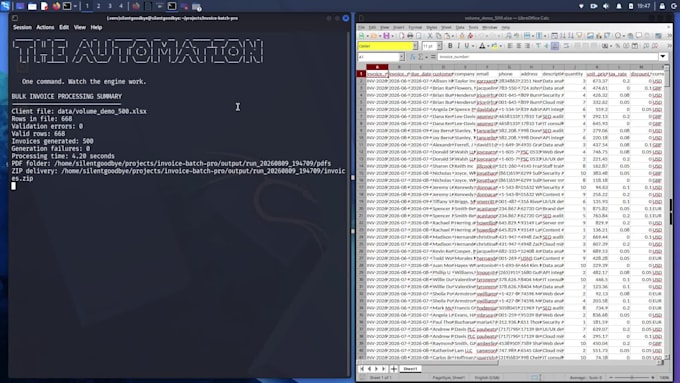The height and width of the screenshot is (383, 680).
Task: Switch to workspace 3 in panel
Action: [110, 6]
